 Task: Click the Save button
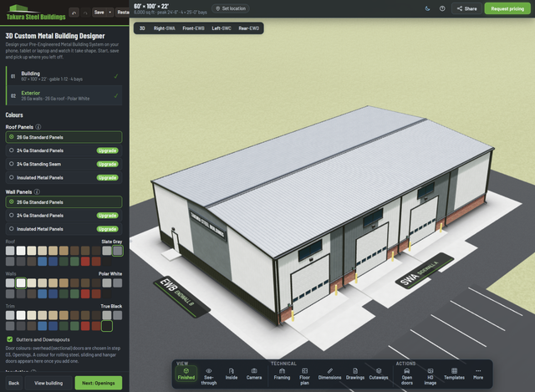[99, 13]
